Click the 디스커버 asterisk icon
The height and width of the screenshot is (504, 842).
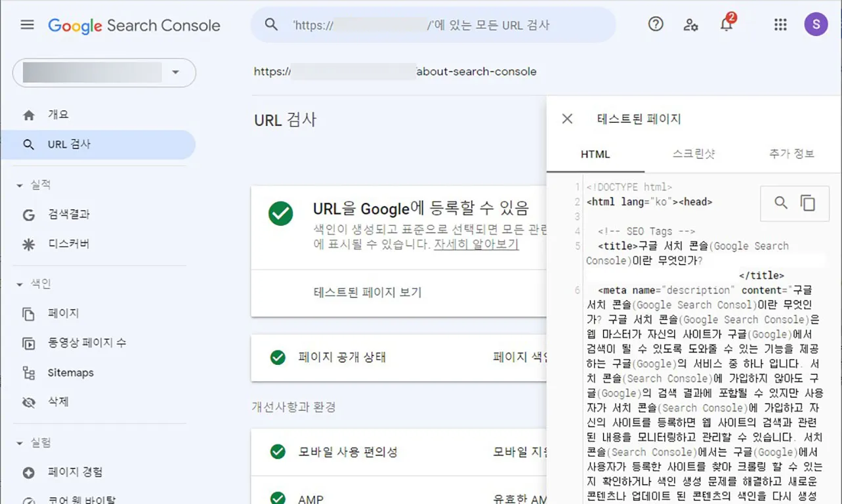tap(28, 244)
